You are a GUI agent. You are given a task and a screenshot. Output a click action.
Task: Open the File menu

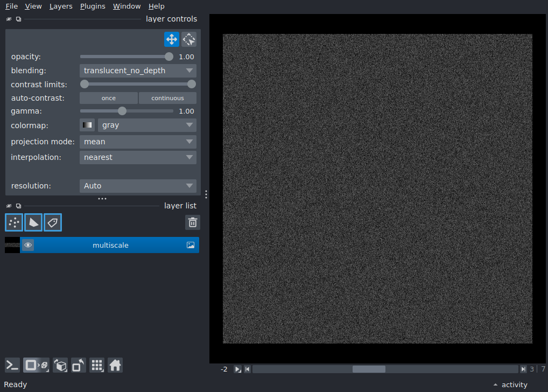pos(11,6)
